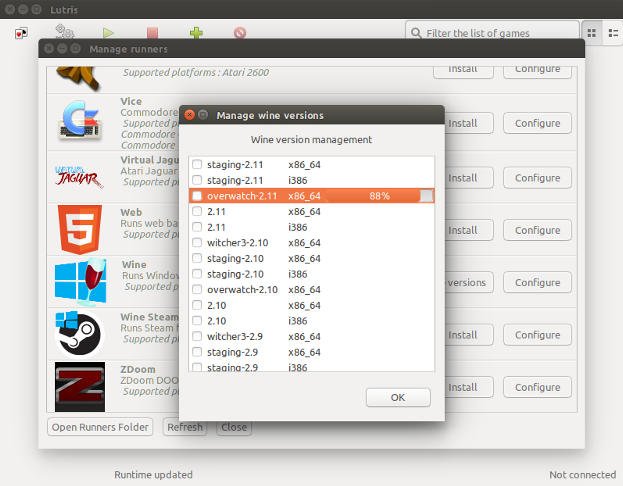Close the Manage wine versions dialog
Image resolution: width=623 pixels, height=486 pixels.
(190, 115)
